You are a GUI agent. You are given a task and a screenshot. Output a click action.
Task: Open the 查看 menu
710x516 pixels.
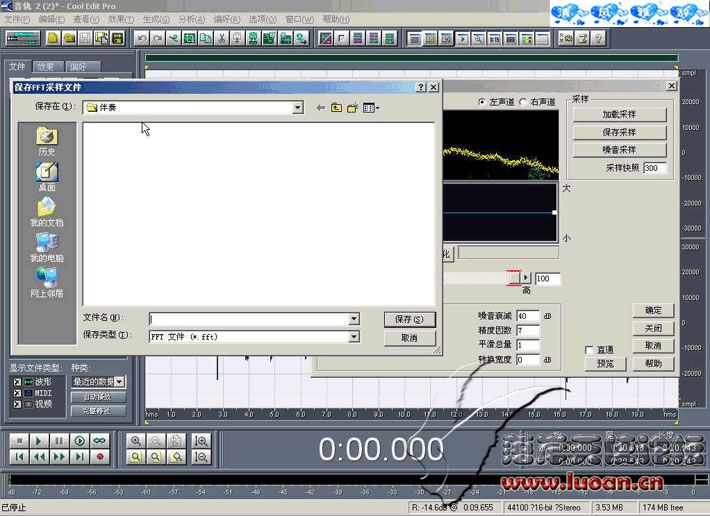[x=86, y=19]
